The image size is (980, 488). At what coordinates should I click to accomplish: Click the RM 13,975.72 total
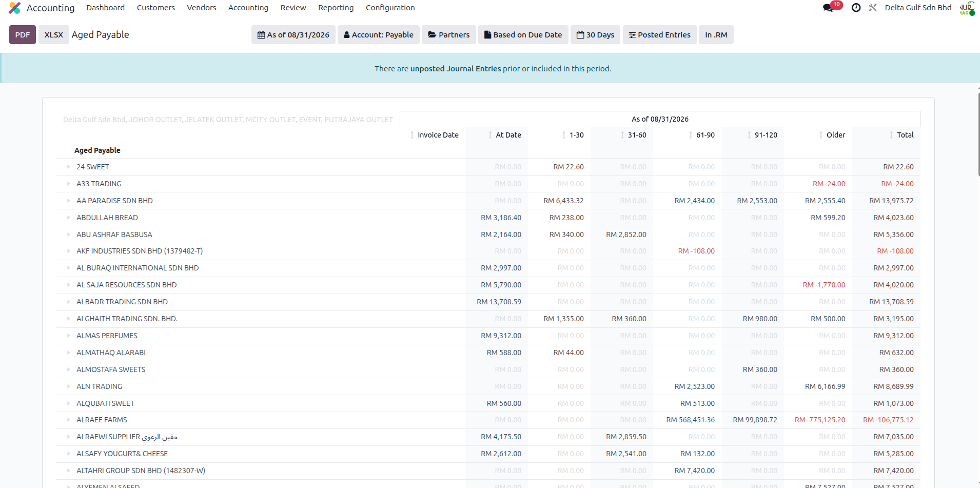click(x=891, y=201)
